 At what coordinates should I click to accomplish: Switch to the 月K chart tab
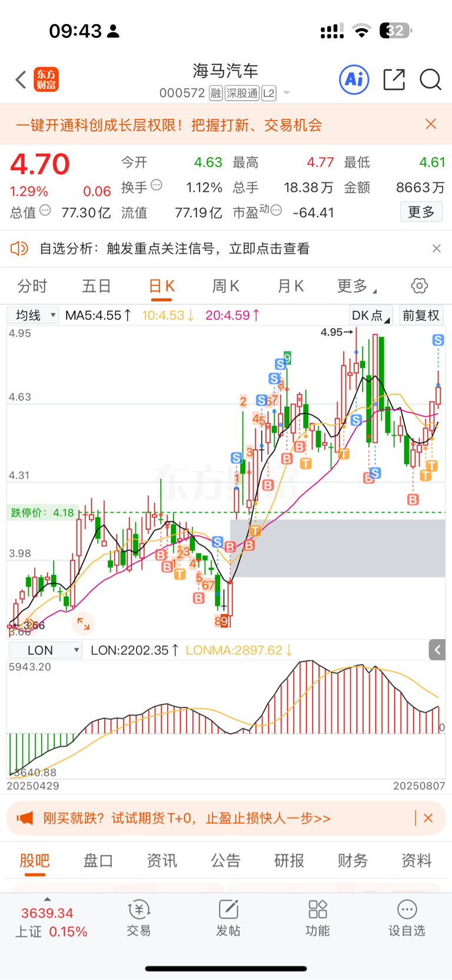(x=290, y=286)
